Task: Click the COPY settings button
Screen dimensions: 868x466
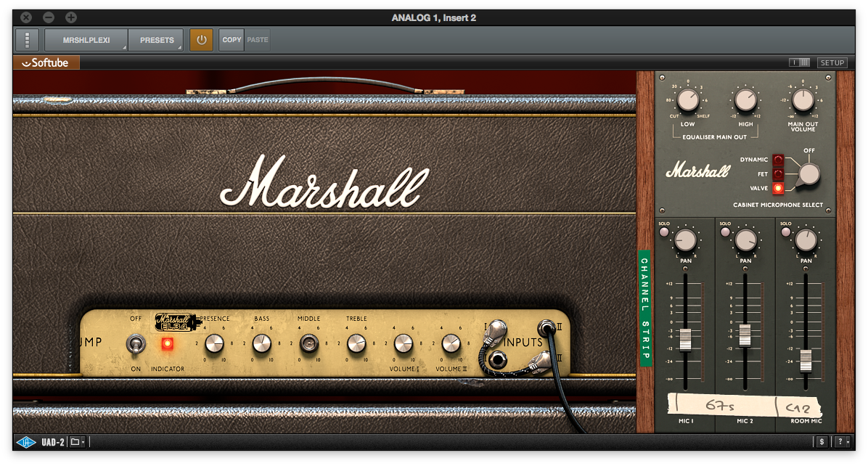Action: click(232, 40)
